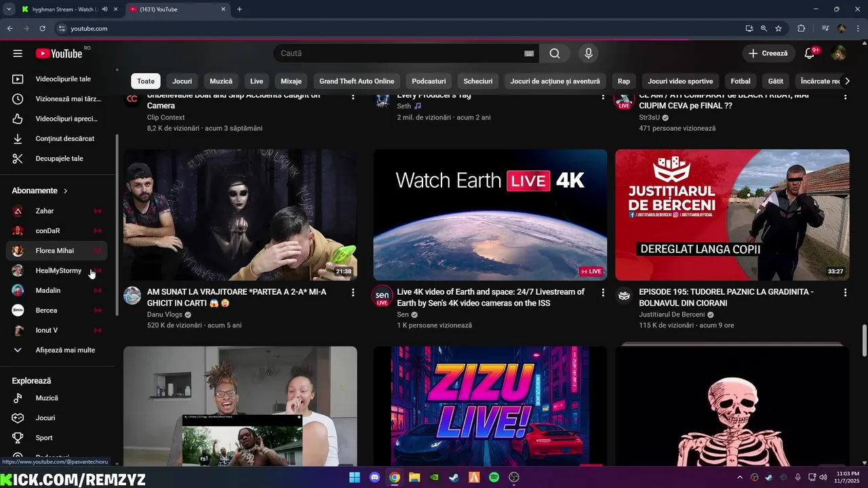The width and height of the screenshot is (868, 488).
Task: Open options menu for Every Producer's Tag video
Action: pyautogui.click(x=603, y=96)
